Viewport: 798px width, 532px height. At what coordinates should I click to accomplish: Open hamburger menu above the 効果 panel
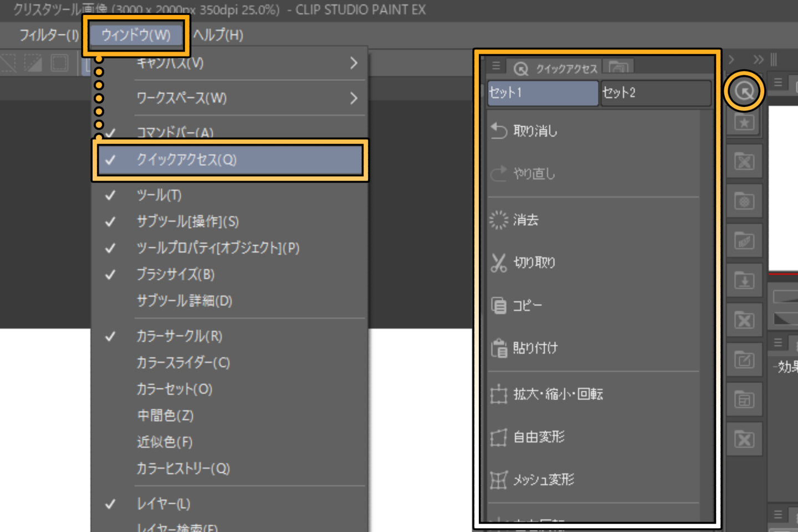(x=778, y=343)
